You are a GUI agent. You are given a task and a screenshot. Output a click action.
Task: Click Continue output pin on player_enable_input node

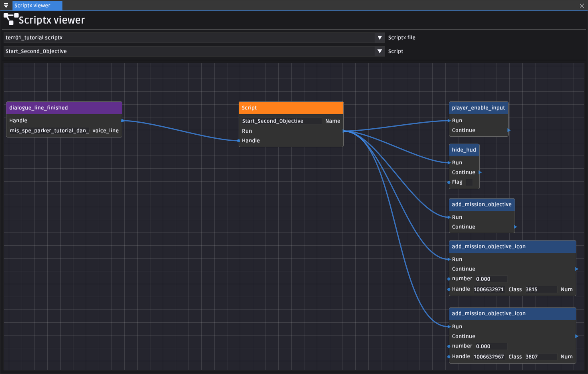tap(509, 130)
